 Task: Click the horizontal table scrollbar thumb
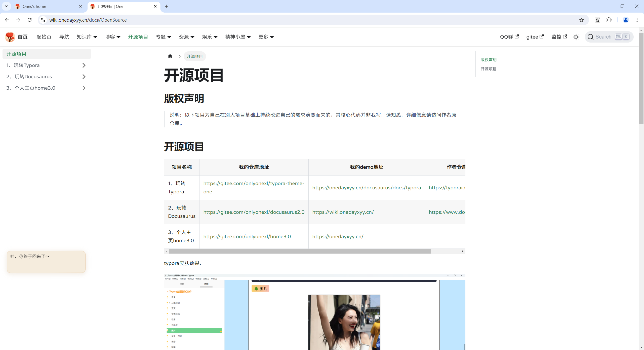[300, 251]
